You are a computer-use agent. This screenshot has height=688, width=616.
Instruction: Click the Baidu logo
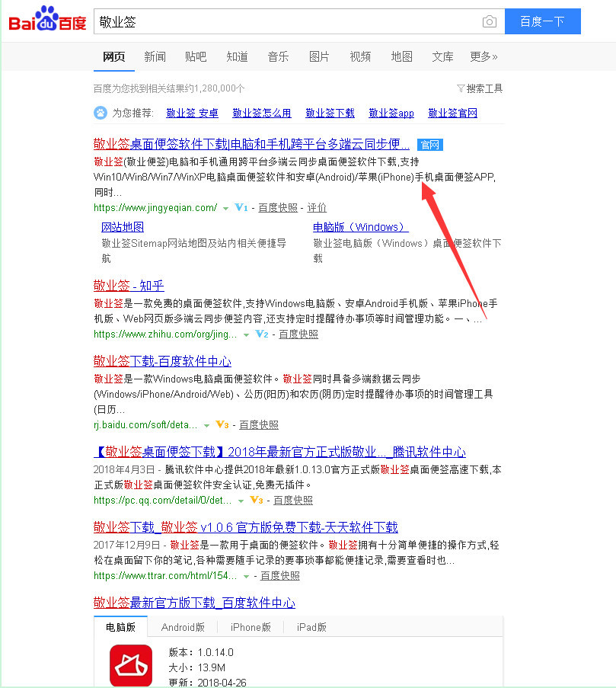pyautogui.click(x=47, y=19)
